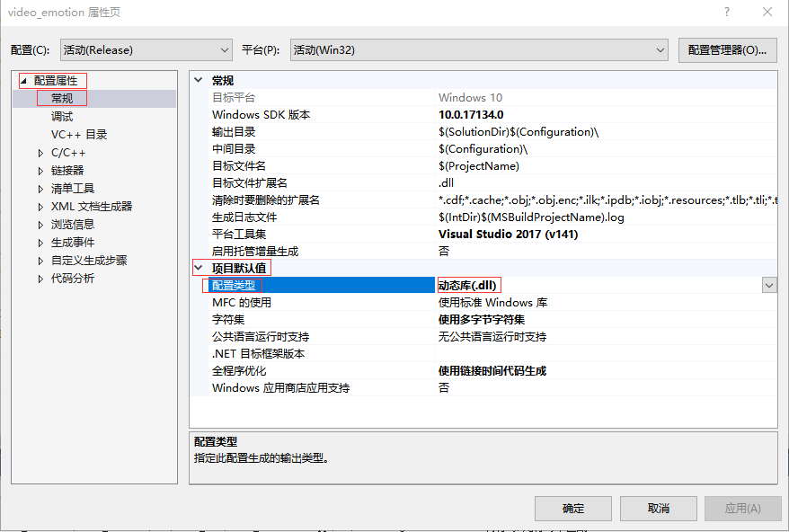The height and width of the screenshot is (532, 789).
Task: Click the .dll extension value
Action: tap(446, 183)
